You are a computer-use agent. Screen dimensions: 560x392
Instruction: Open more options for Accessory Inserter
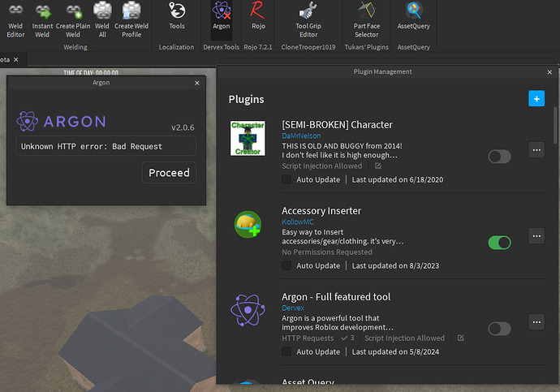(536, 236)
